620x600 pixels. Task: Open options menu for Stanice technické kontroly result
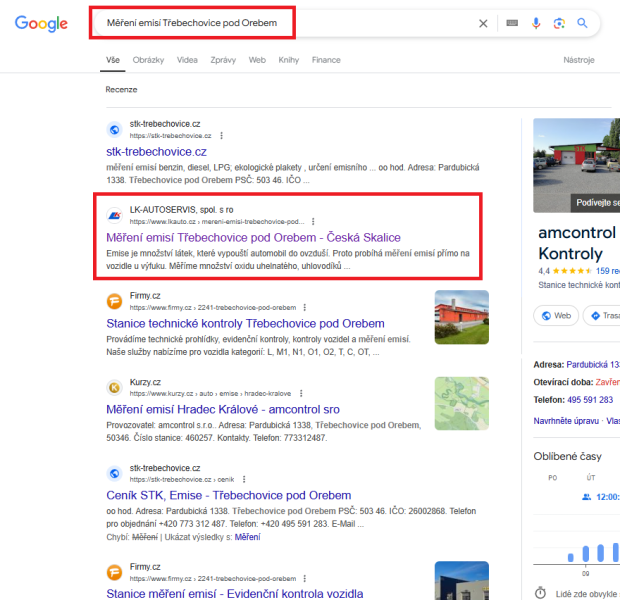tap(304, 307)
